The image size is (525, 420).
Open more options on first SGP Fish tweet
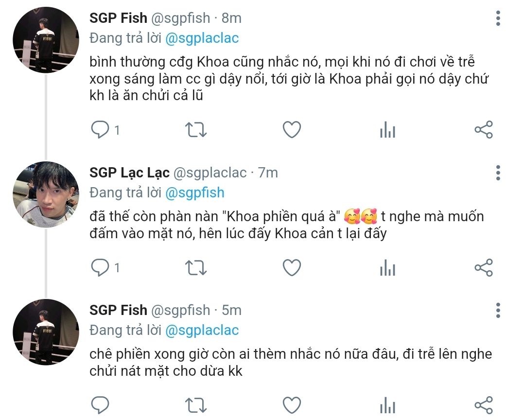[x=498, y=19]
